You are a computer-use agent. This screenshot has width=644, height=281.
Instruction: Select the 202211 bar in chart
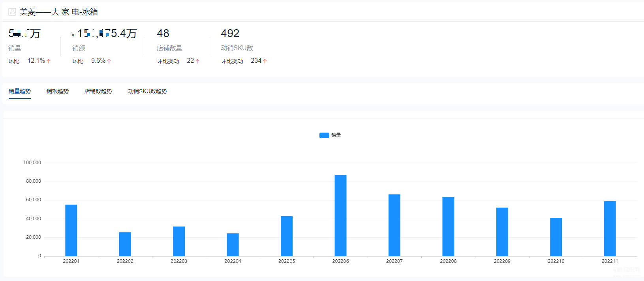click(610, 229)
